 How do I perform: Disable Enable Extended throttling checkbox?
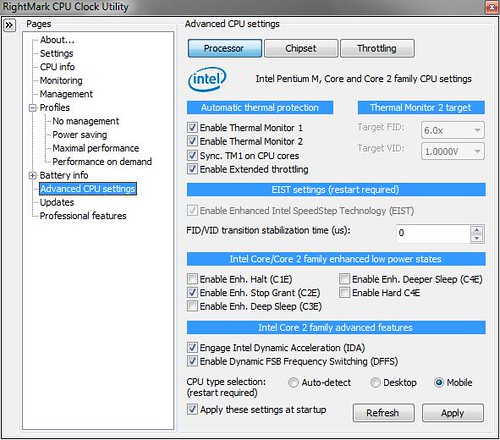pos(192,169)
